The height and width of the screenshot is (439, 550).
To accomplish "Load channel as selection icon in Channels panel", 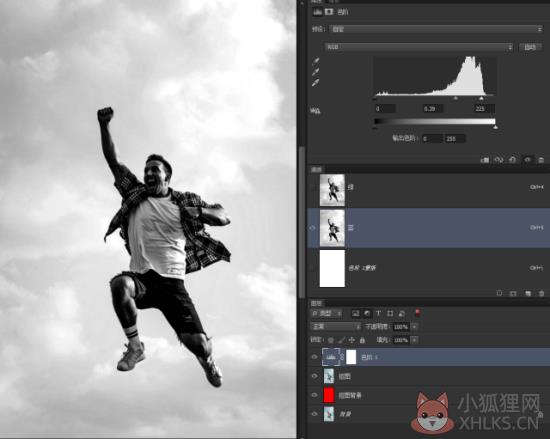I will click(x=499, y=293).
